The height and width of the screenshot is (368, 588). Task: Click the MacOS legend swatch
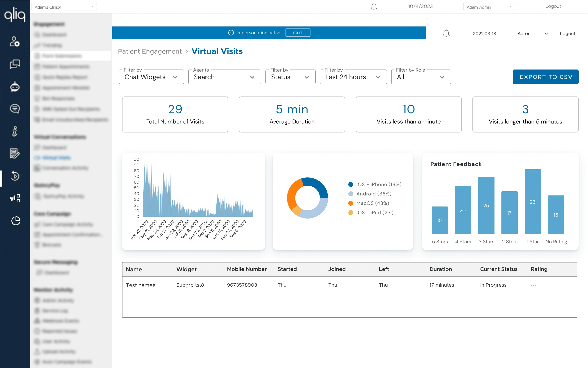(x=351, y=203)
